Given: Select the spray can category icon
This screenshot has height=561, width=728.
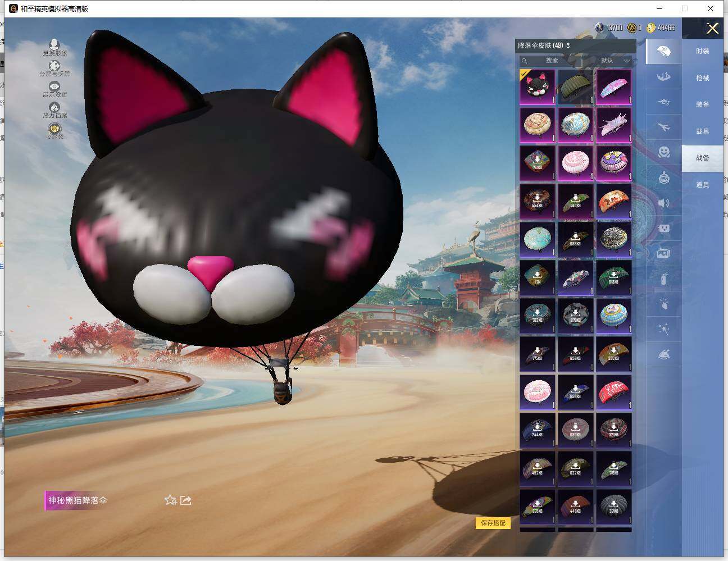Looking at the screenshot, I should pos(663,279).
